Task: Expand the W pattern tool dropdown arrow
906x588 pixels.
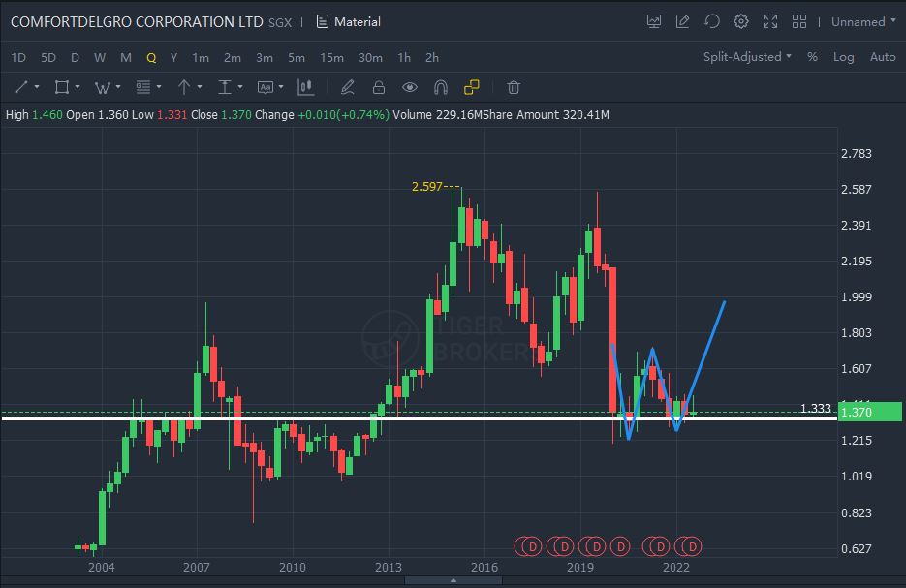Action: click(x=118, y=87)
